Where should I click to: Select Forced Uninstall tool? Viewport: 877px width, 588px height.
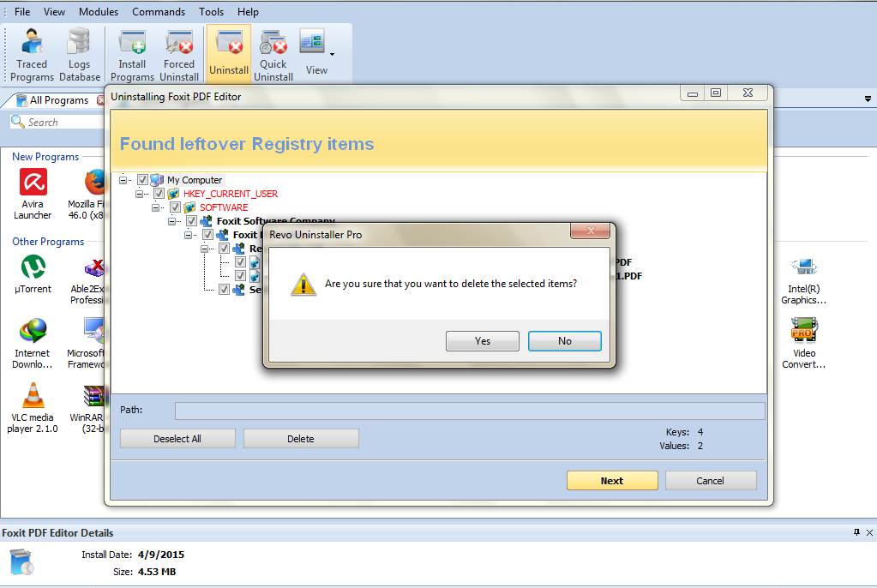click(179, 56)
